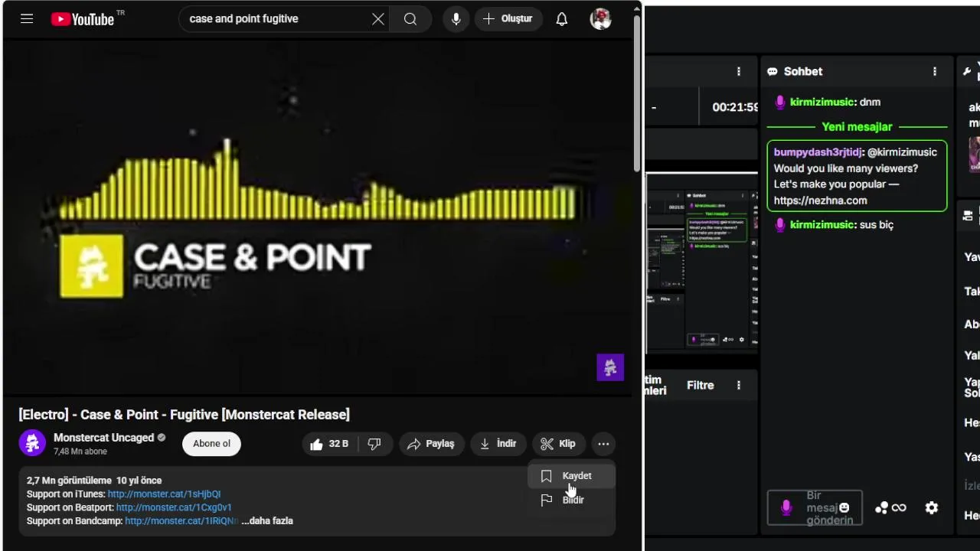Open the notifications bell

click(562, 19)
